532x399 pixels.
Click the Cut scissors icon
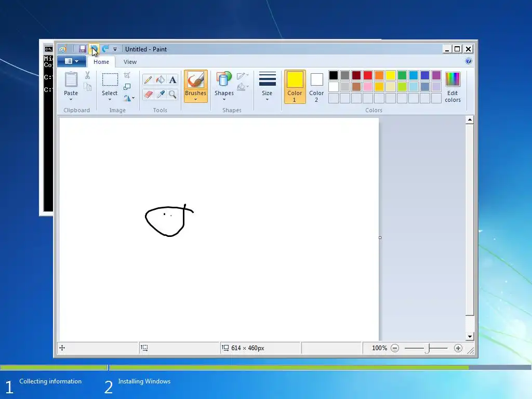[87, 75]
